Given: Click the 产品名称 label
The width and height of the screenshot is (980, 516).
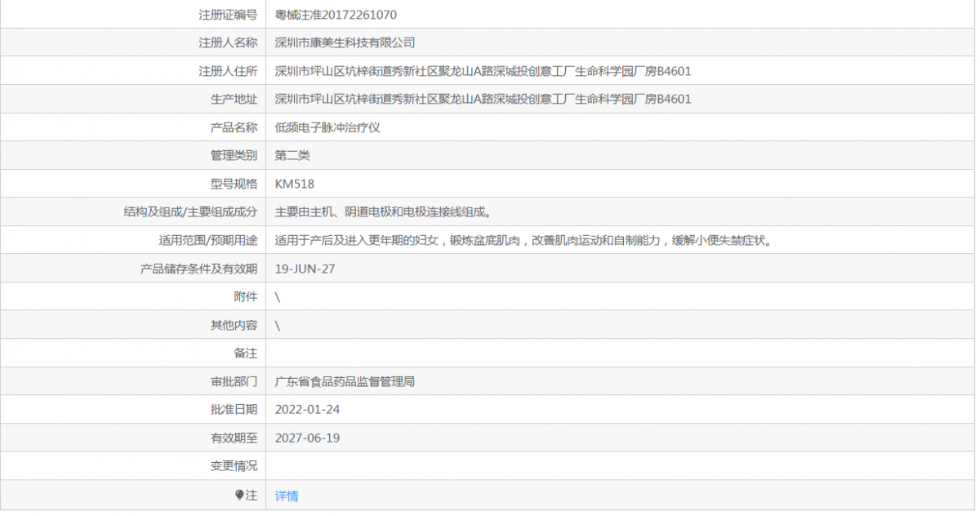Looking at the screenshot, I should point(234,127).
